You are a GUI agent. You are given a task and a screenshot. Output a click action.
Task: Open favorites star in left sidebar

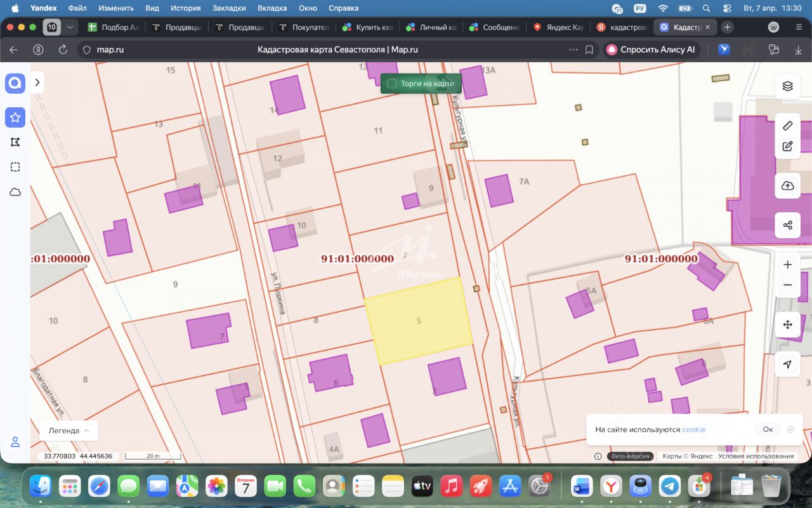[x=15, y=117]
